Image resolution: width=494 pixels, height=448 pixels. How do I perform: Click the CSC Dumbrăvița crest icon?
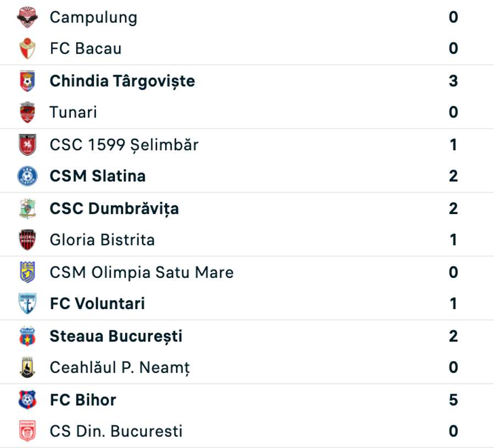(x=27, y=208)
